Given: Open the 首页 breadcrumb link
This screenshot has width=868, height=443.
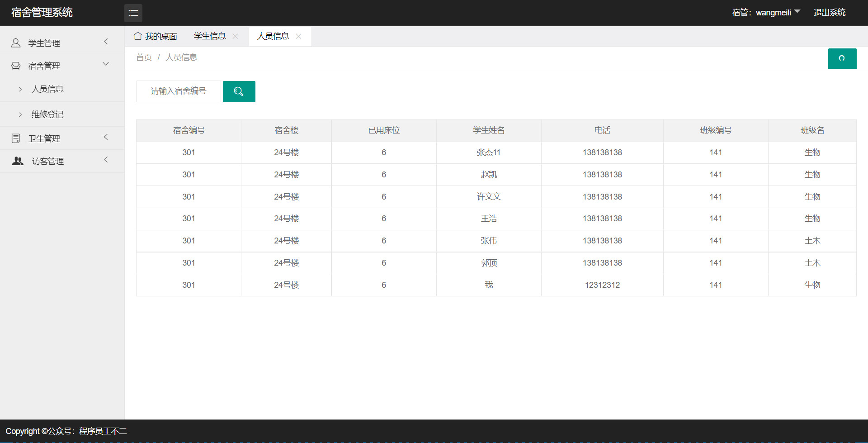Looking at the screenshot, I should pos(143,57).
